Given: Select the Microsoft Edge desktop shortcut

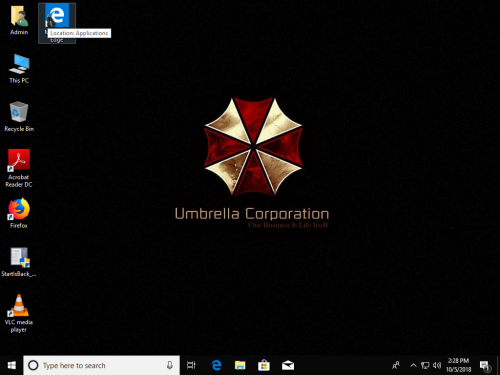Looking at the screenshot, I should (x=57, y=23).
